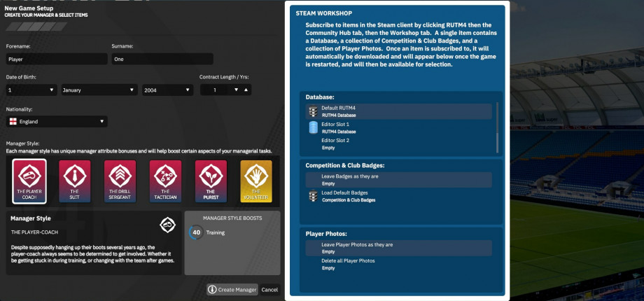The height and width of the screenshot is (301, 644).
Task: Click the New Game Setup title
Action: 29,8
